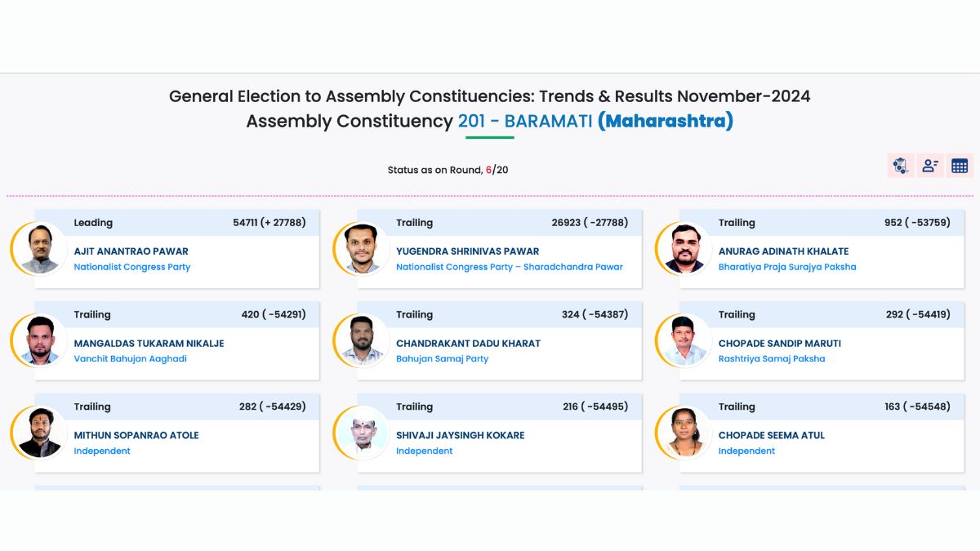This screenshot has width=980, height=551.
Task: Click the 201 - BARAMATI constituency heading
Action: point(525,122)
